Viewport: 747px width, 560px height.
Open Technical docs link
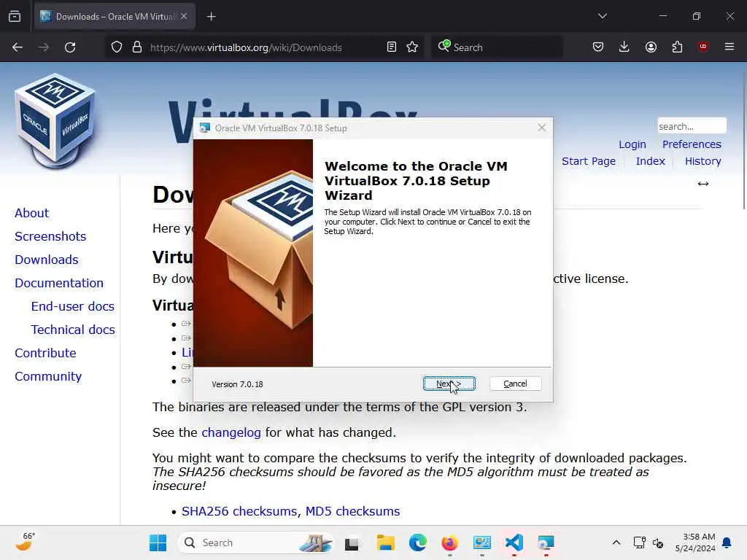[x=73, y=330]
